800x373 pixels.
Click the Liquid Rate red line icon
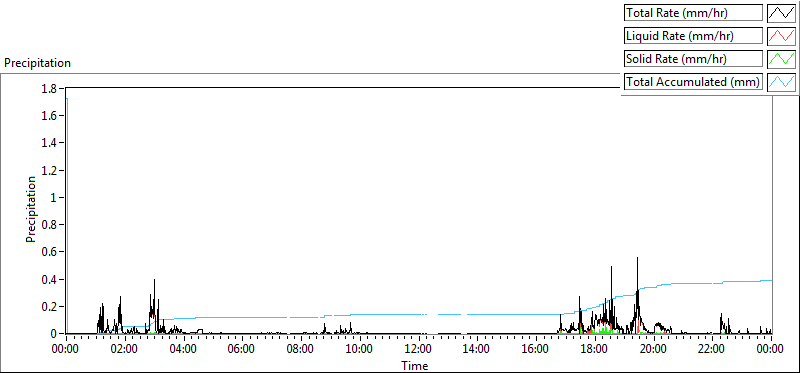click(x=781, y=36)
